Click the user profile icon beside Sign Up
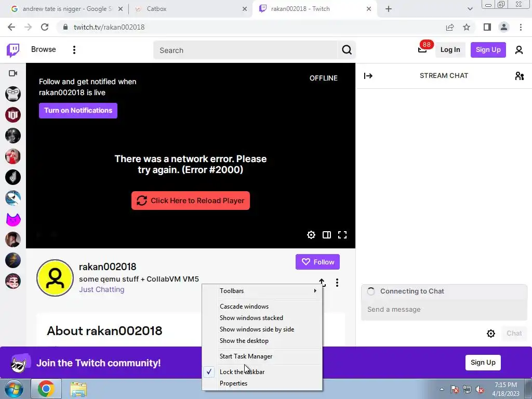532x399 pixels. (x=519, y=50)
